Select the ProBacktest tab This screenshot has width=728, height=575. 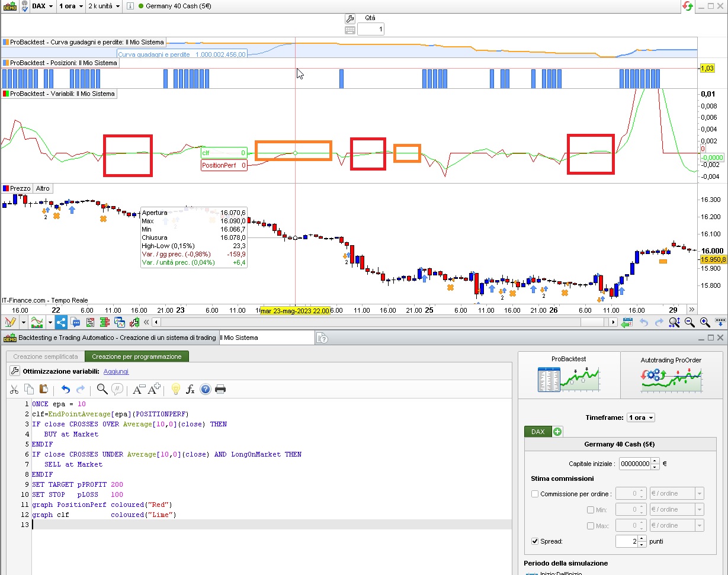[x=569, y=375]
